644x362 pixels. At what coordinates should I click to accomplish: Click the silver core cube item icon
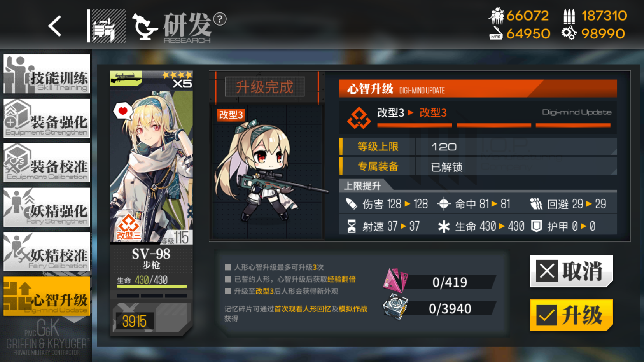(395, 307)
